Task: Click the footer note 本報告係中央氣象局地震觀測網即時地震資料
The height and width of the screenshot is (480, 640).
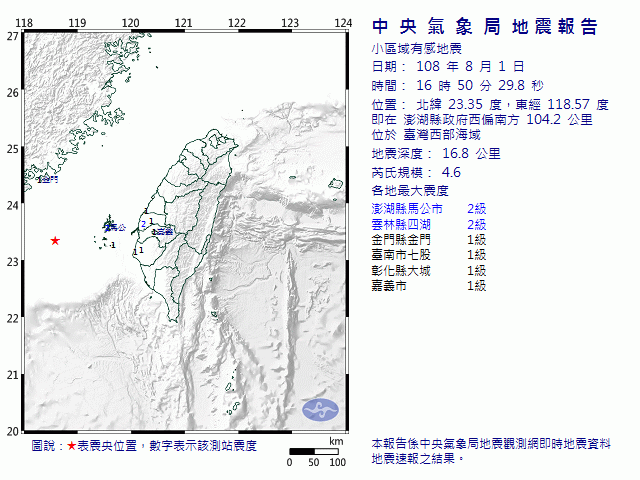Action: 491,444
